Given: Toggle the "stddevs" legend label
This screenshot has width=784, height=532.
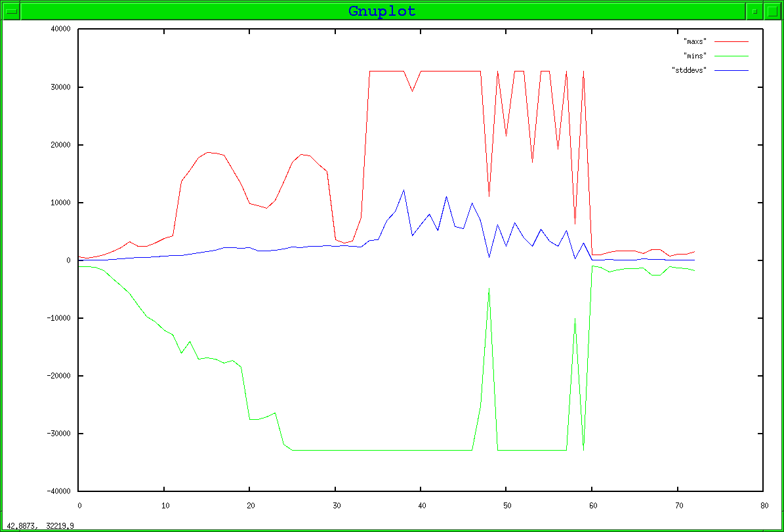Looking at the screenshot, I should (688, 70).
